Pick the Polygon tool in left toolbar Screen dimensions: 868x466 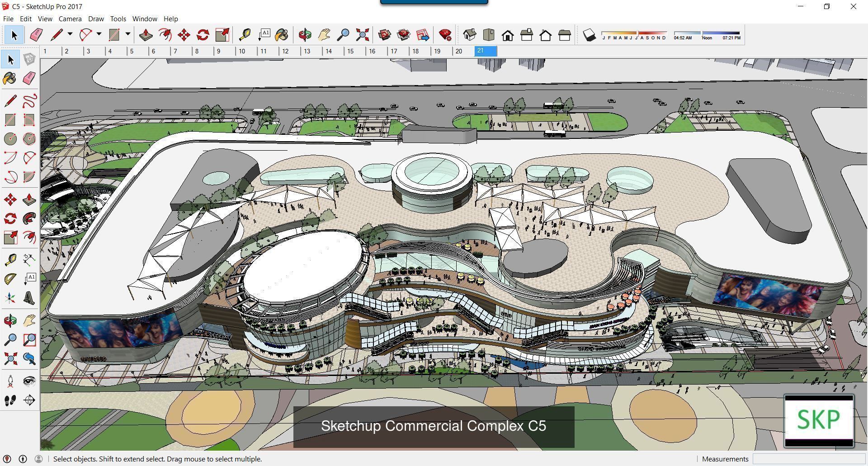point(29,139)
